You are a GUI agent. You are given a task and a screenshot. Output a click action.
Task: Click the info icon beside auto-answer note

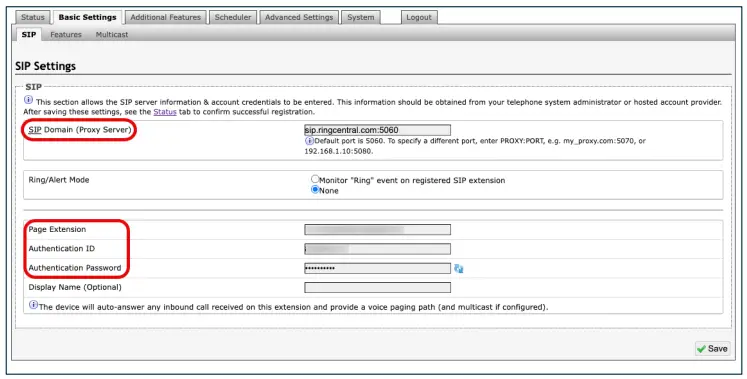click(x=33, y=305)
